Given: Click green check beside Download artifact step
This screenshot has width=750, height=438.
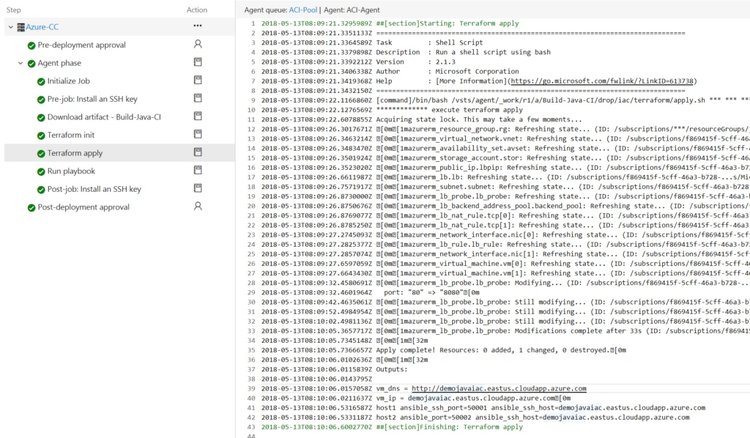Looking at the screenshot, I should (41, 118).
